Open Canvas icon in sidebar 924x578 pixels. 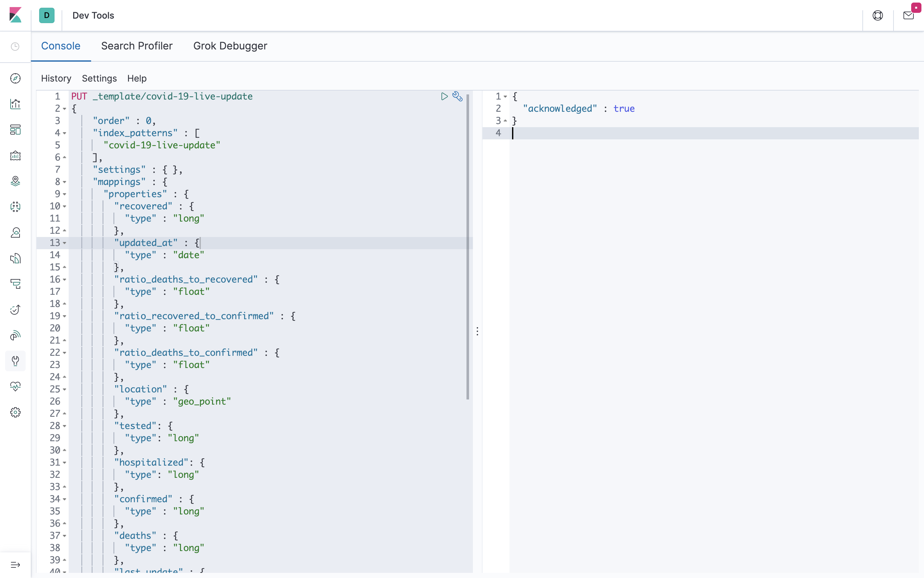click(15, 156)
